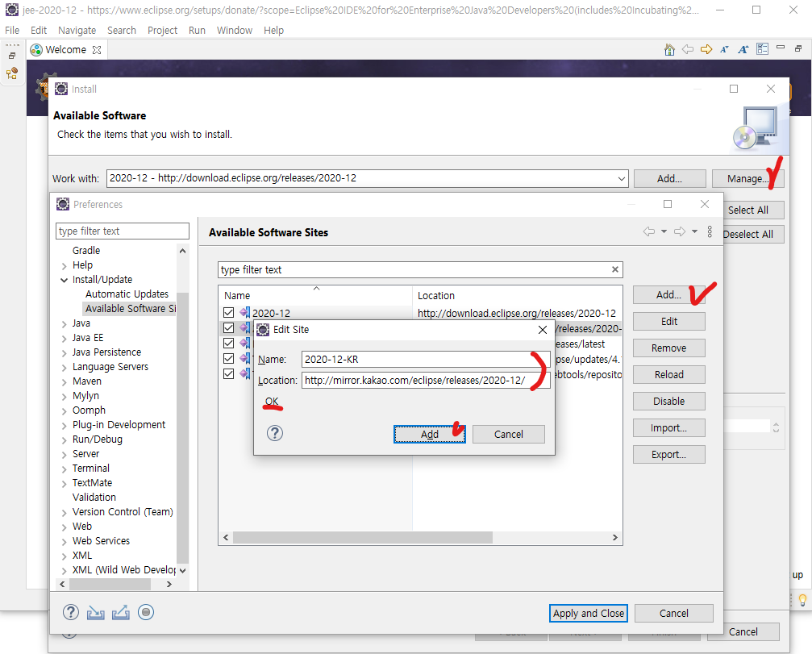812x654 pixels.
Task: Expand the Server tree node
Action: coord(65,455)
